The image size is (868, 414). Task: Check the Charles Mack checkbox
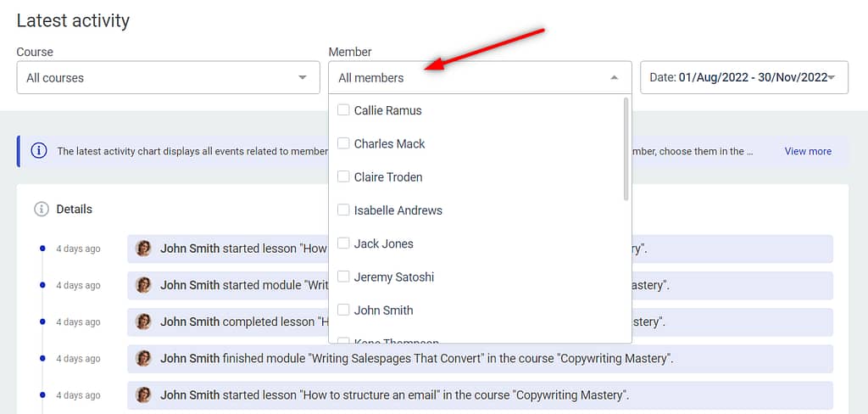pyautogui.click(x=343, y=143)
